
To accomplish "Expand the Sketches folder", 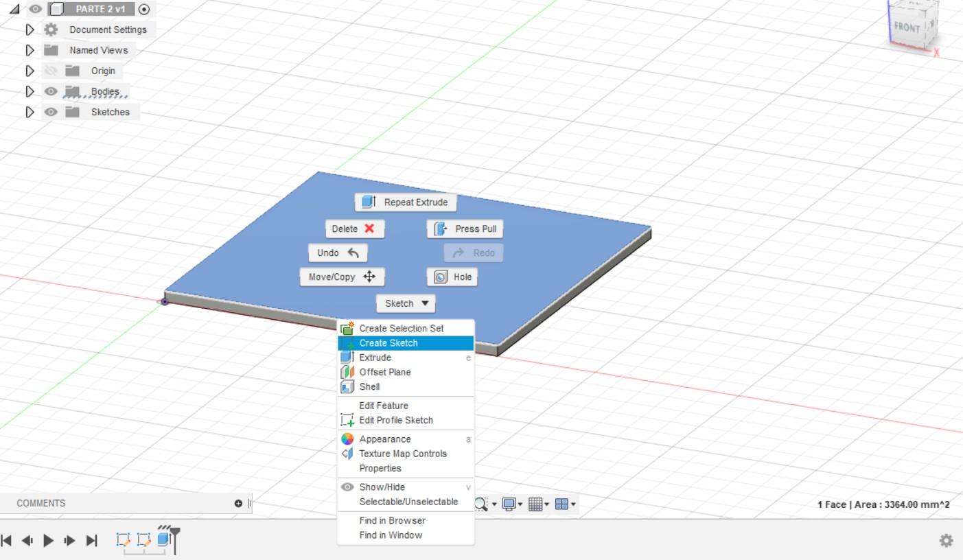I will 30,112.
